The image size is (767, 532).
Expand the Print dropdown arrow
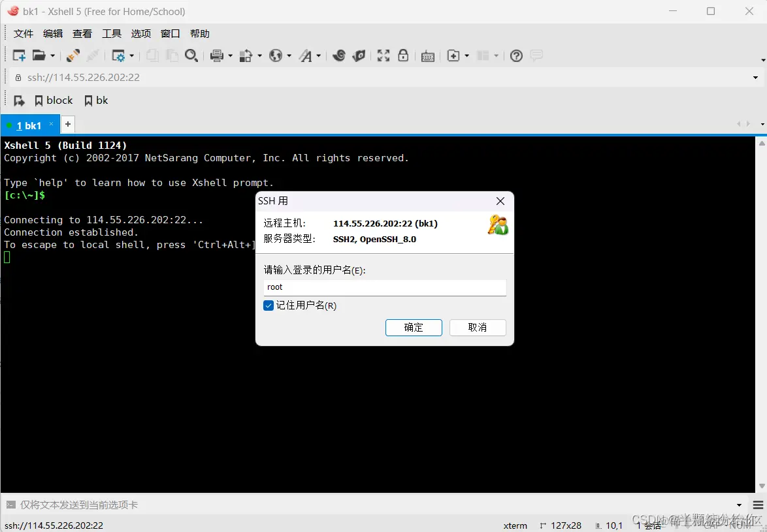click(x=231, y=55)
